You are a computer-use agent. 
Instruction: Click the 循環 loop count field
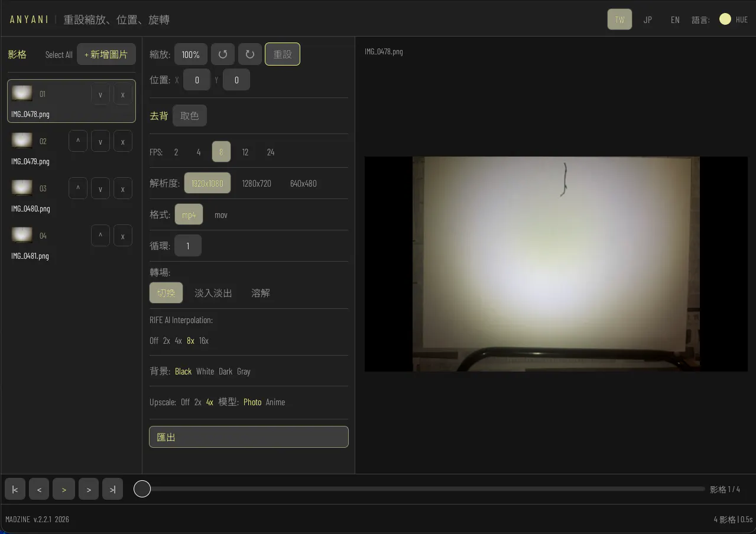188,246
